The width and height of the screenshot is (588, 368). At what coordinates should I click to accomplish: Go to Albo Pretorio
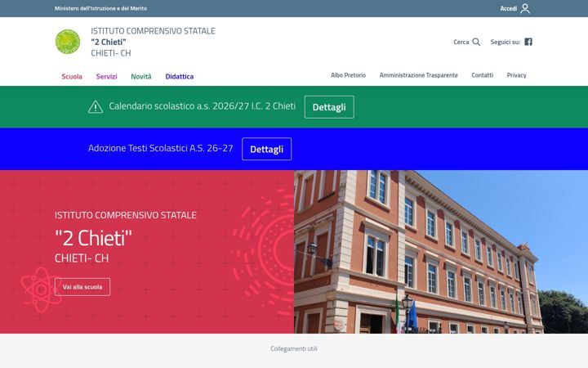[348, 75]
